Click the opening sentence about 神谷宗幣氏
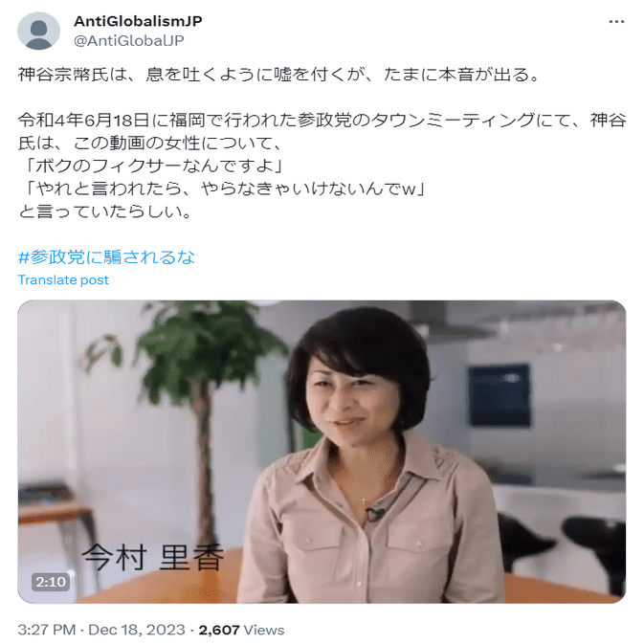 click(x=278, y=75)
